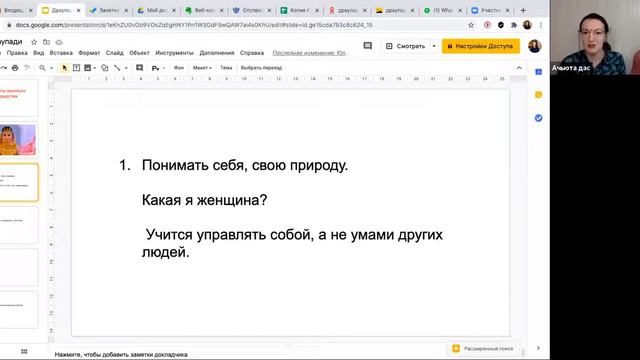Open the Calendar side panel icon
This screenshot has height=360, width=640.
pos(538,72)
